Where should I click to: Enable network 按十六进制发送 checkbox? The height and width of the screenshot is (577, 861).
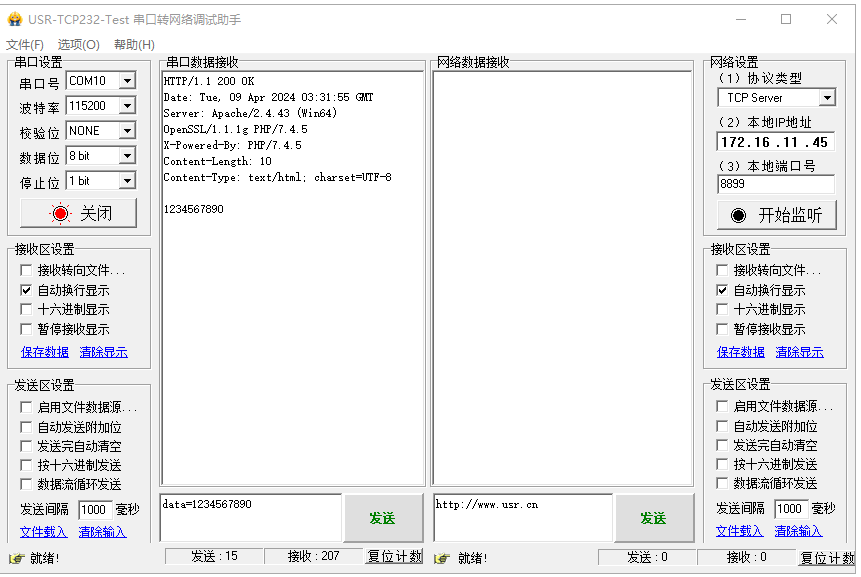pos(722,464)
